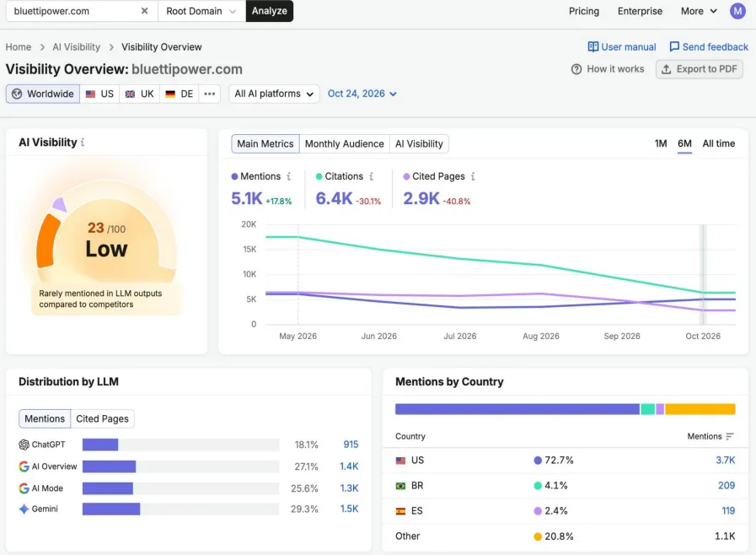Sort by the Mentions column icon
The width and height of the screenshot is (756, 555).
(x=730, y=436)
